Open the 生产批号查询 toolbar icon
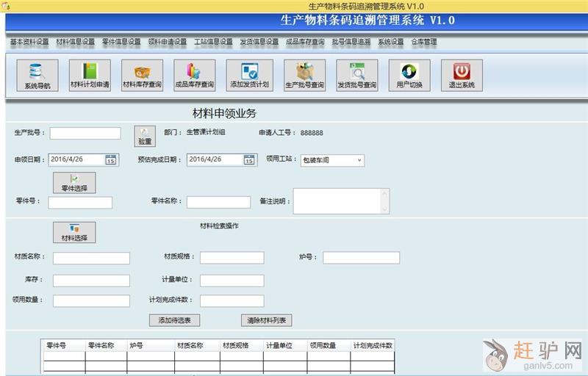 point(304,76)
